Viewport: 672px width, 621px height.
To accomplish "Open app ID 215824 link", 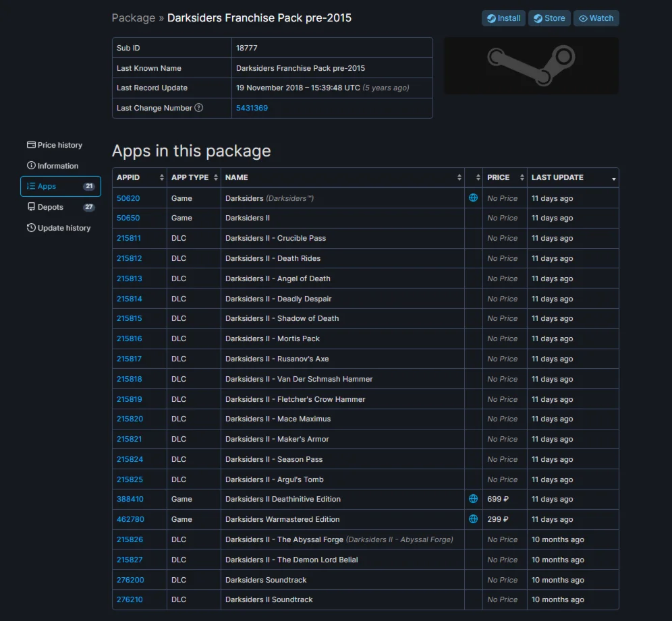I will point(130,459).
